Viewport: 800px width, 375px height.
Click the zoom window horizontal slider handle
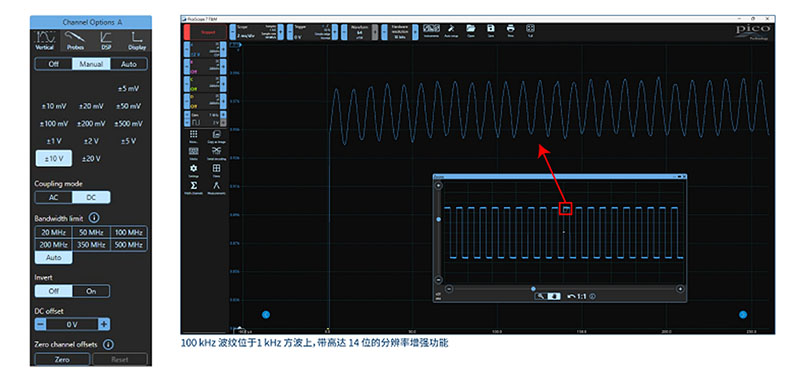tap(533, 289)
